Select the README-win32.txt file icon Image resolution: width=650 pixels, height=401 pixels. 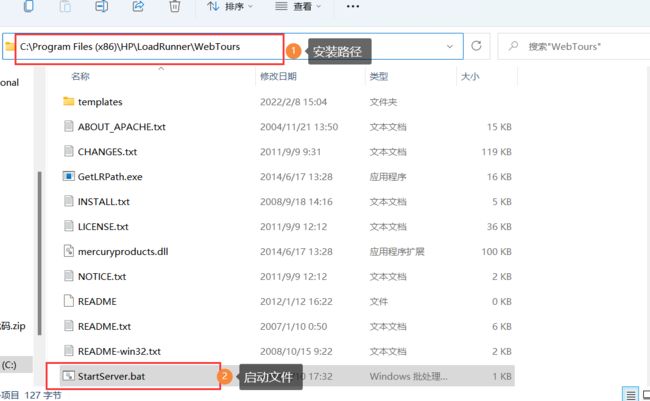pos(68,351)
